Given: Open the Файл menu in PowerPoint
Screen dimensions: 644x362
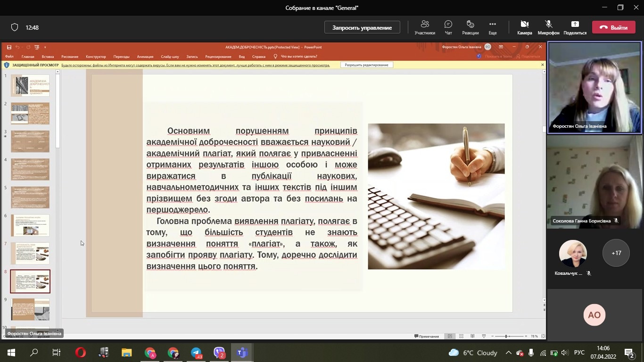Looking at the screenshot, I should 9,57.
